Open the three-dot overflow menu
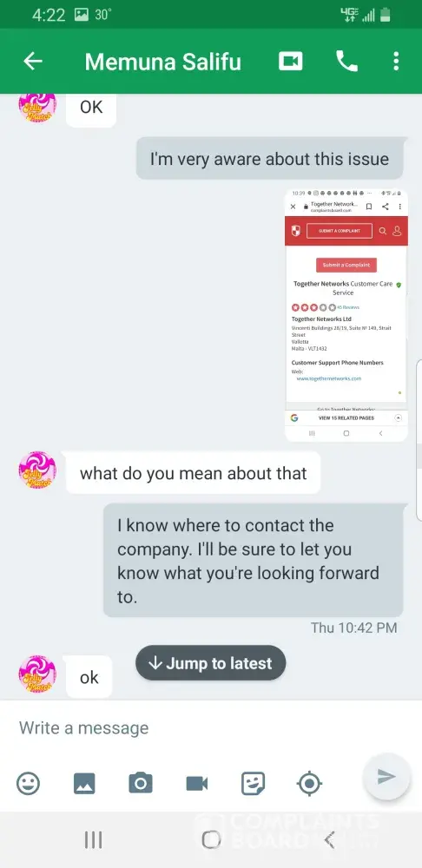 (395, 62)
